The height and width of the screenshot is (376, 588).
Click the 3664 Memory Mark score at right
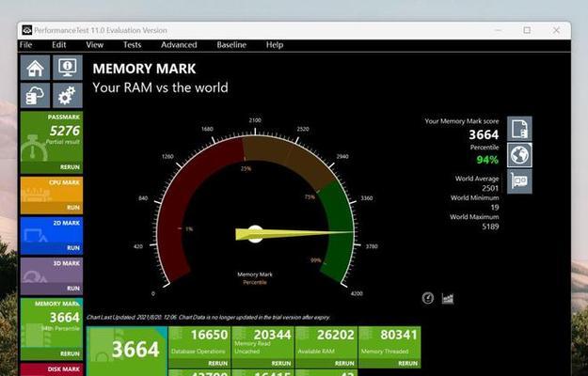[485, 134]
